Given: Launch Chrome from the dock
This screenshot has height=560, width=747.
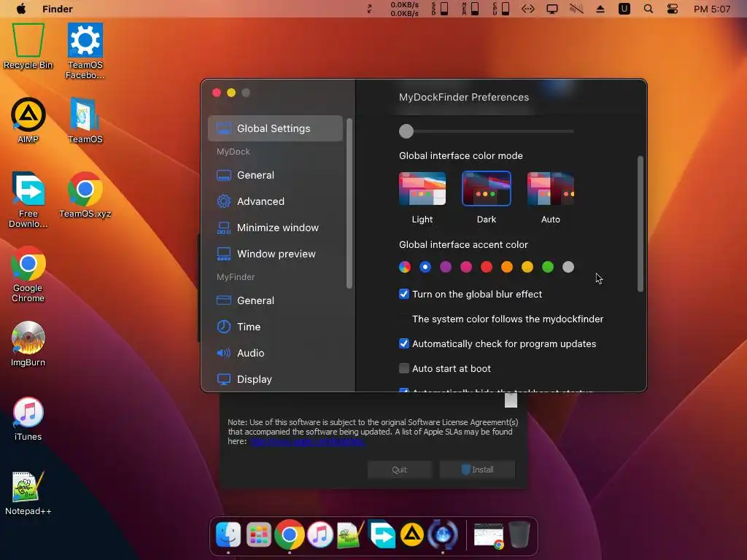Looking at the screenshot, I should click(x=289, y=534).
